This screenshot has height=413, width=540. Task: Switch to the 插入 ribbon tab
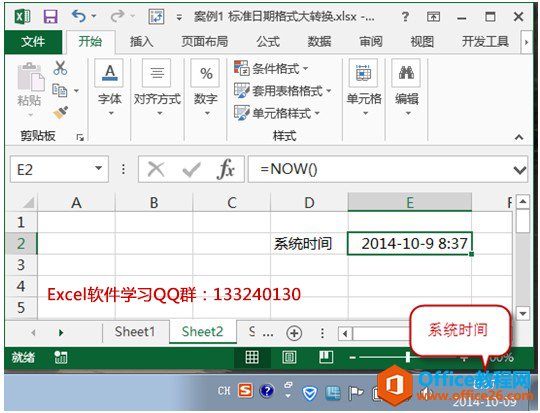[x=141, y=42]
